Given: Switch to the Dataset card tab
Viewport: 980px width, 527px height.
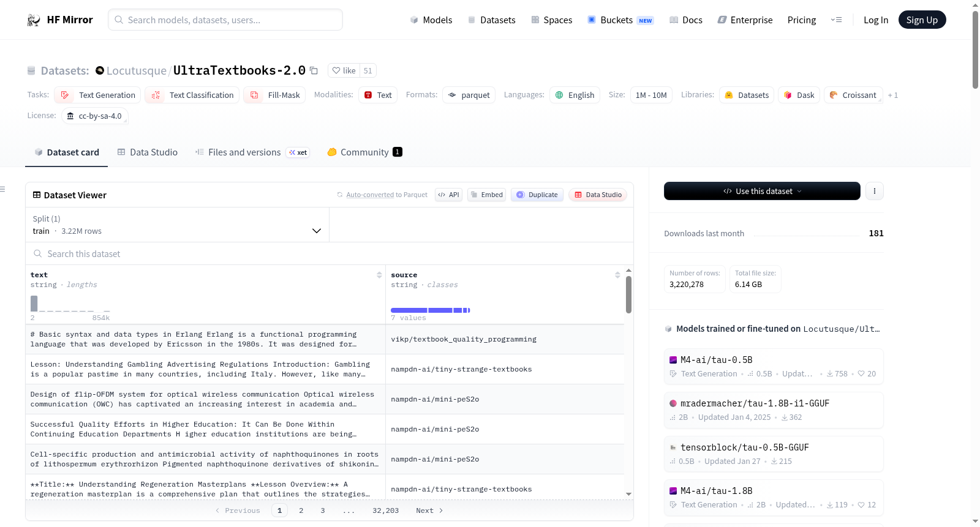Looking at the screenshot, I should click(x=67, y=152).
